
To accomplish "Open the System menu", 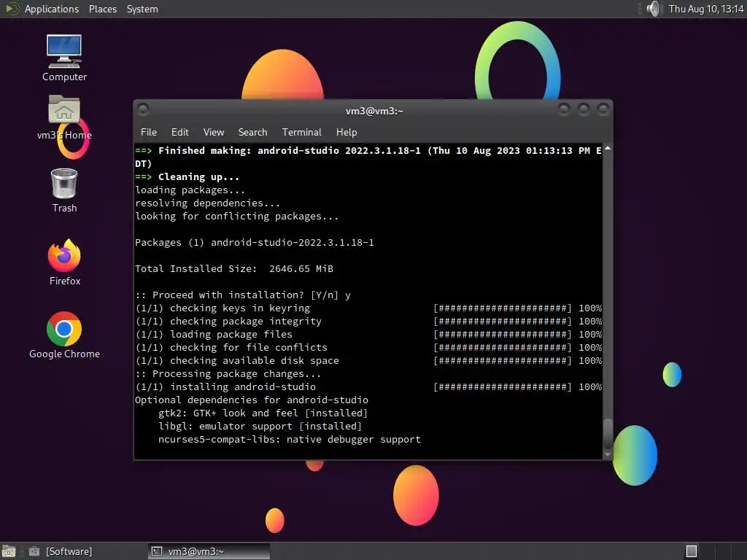I will point(142,9).
